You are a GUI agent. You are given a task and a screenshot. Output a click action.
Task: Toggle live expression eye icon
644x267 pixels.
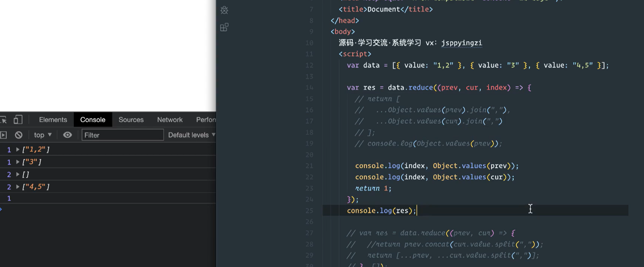[67, 135]
